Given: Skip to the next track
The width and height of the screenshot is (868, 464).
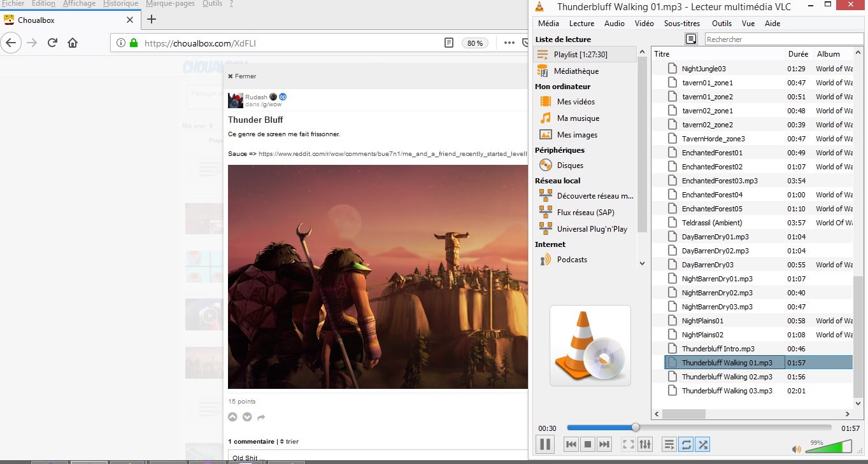Looking at the screenshot, I should (x=604, y=444).
